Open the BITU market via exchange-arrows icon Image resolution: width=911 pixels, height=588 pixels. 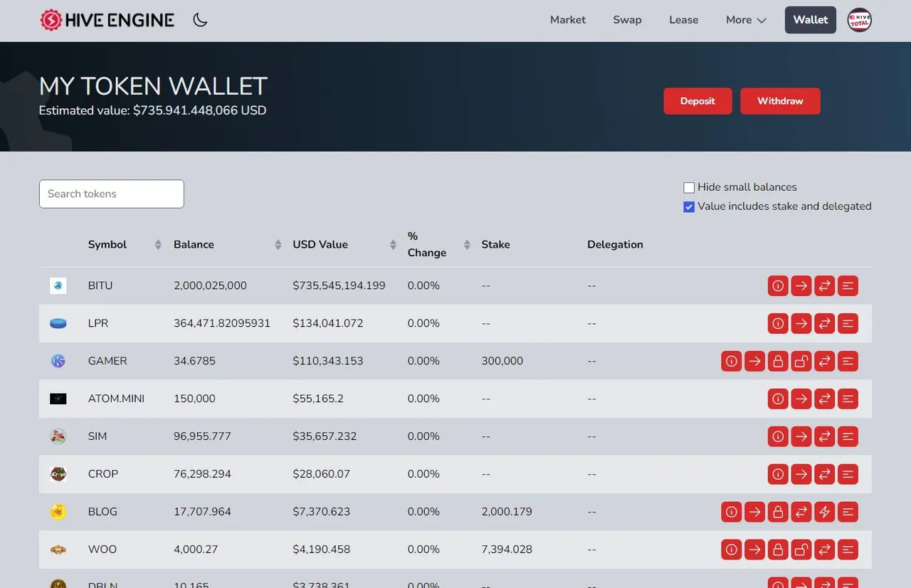pyautogui.click(x=824, y=286)
